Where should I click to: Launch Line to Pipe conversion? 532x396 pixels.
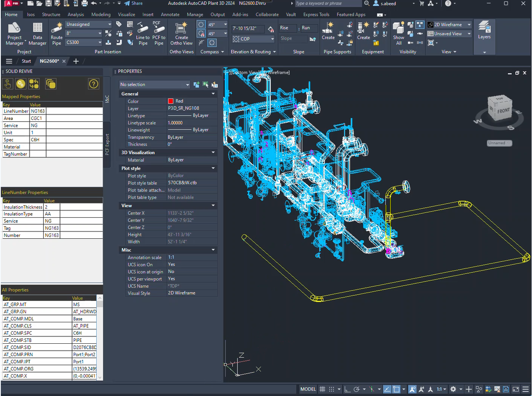coord(143,34)
